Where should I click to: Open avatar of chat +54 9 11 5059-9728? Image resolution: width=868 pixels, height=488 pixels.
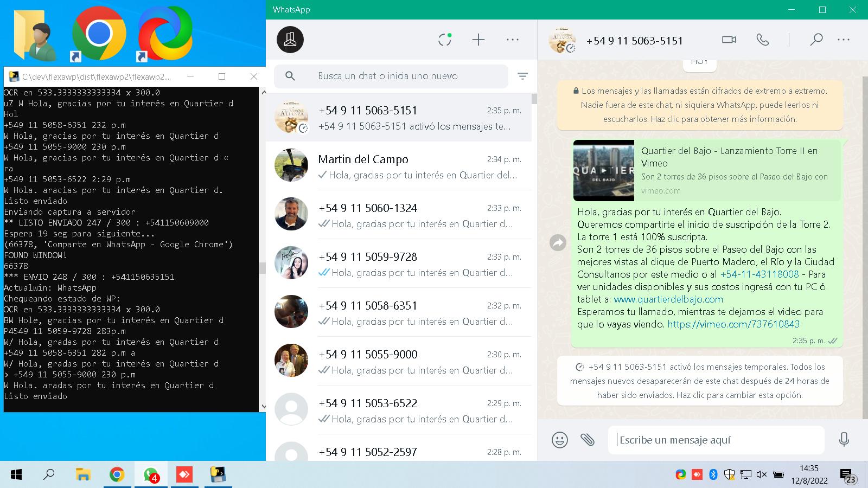click(x=291, y=263)
